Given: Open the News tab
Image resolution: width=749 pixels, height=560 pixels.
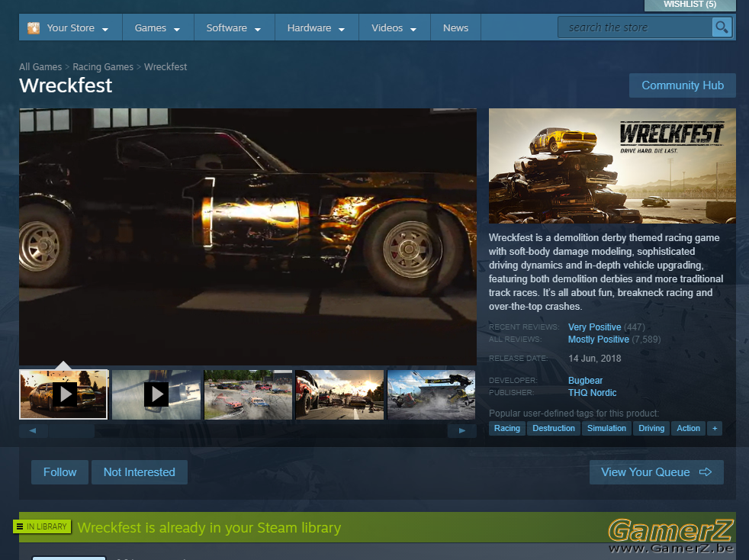Looking at the screenshot, I should coord(455,27).
